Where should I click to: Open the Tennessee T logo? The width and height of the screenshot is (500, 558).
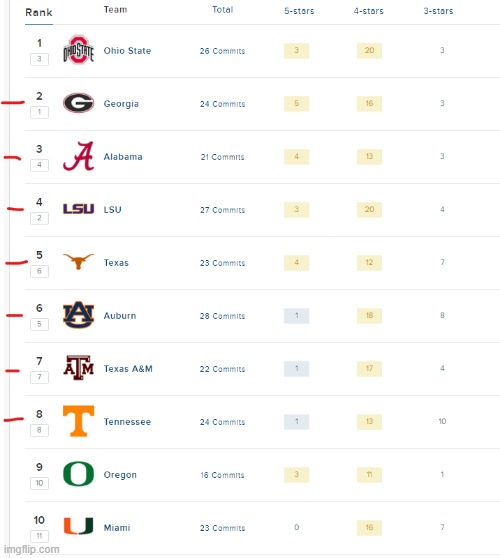click(78, 421)
